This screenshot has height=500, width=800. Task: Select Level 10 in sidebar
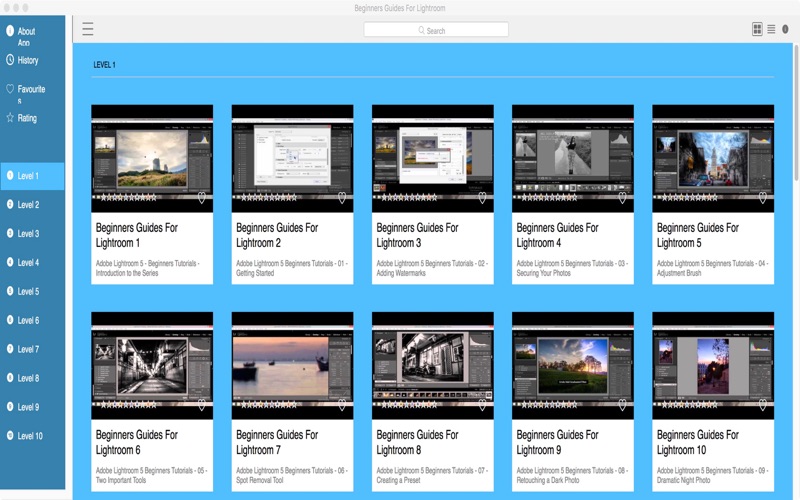click(x=32, y=436)
